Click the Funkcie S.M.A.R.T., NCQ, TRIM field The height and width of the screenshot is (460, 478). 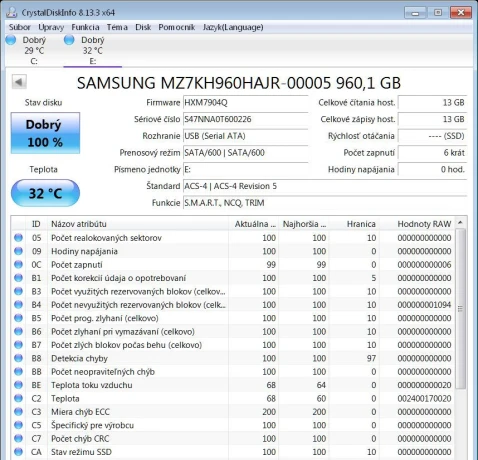coord(325,203)
